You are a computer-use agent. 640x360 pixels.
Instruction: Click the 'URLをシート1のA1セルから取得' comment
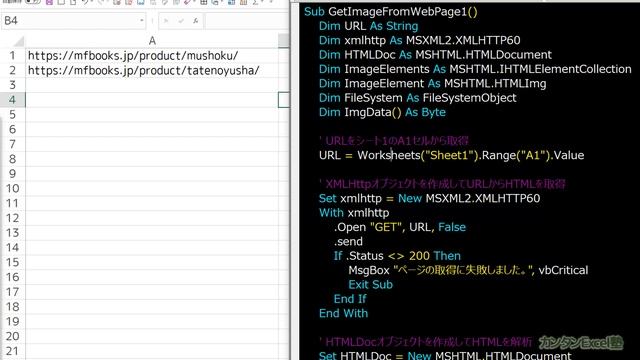click(x=394, y=141)
